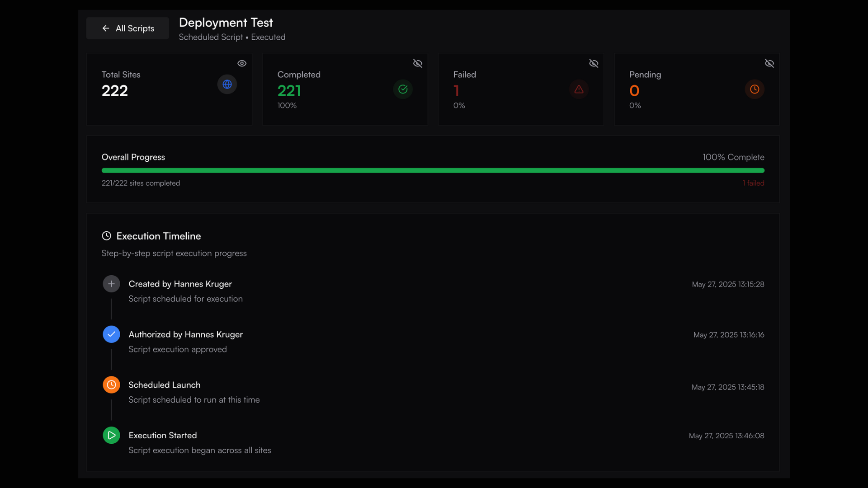This screenshot has height=488, width=868.
Task: Click timestamp May 27, 2025 13:16:16
Action: pos(729,335)
